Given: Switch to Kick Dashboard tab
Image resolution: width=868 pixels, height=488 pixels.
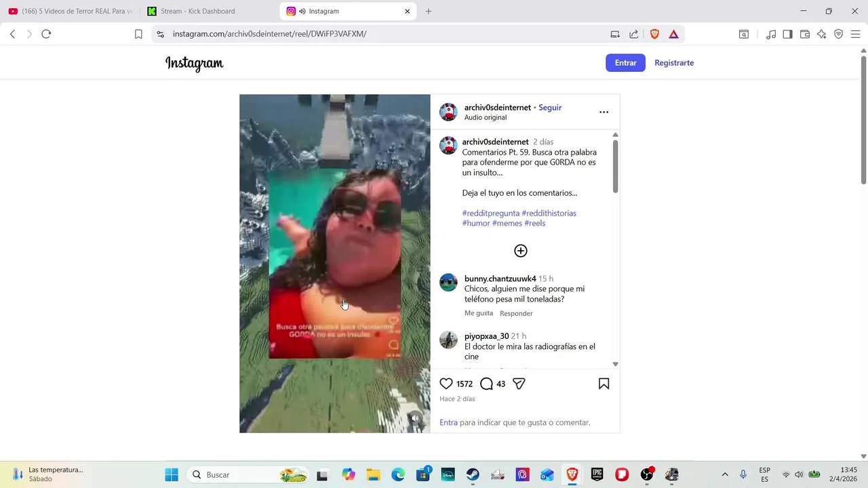Looking at the screenshot, I should 209,11.
